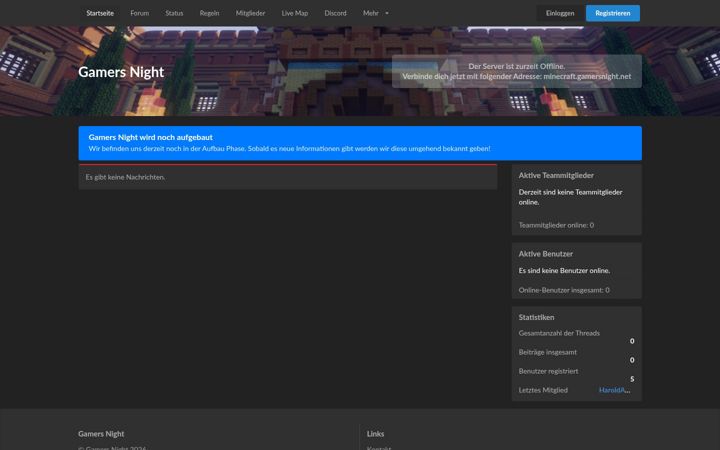Open the latest member HaroldA... profile link
720x450 pixels.
tap(614, 390)
